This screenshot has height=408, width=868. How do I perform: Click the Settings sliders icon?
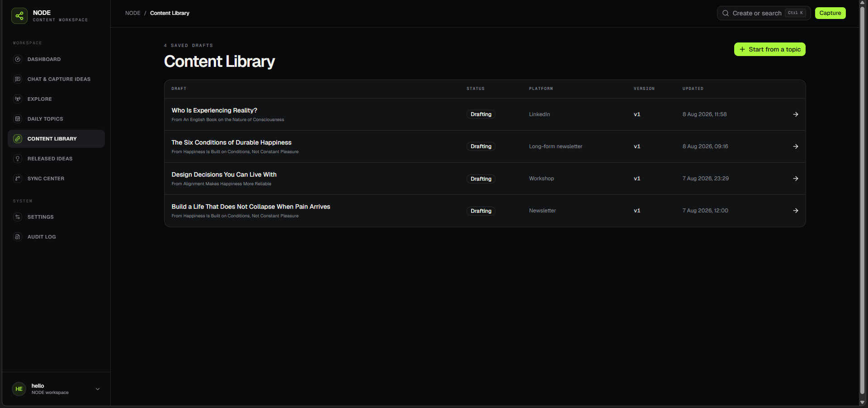[x=18, y=217]
